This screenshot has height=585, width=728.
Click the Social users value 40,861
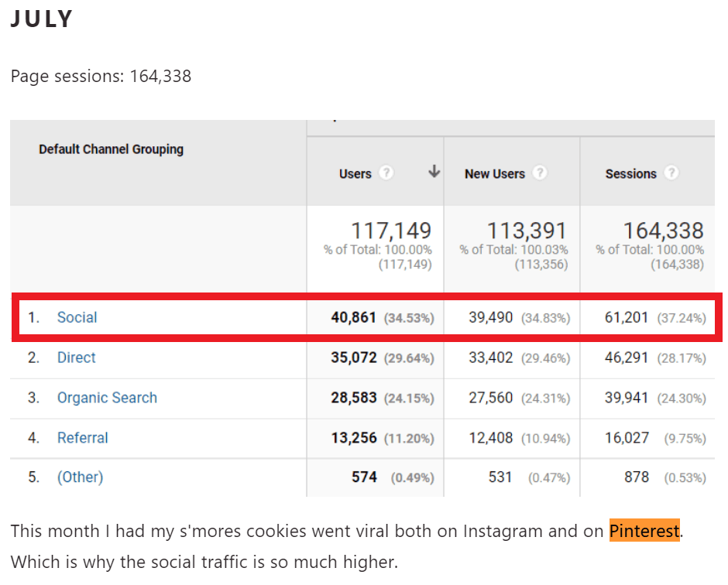354,317
